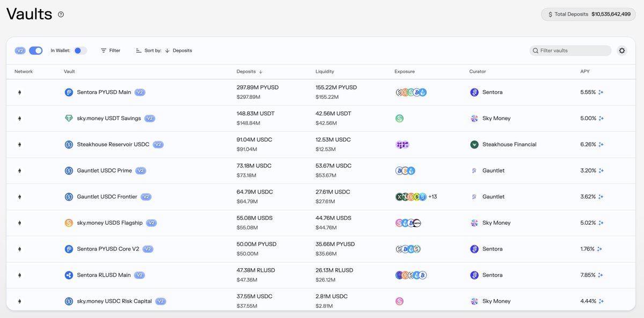Click the sparkle icon beside 5.55% APY
Image resolution: width=644 pixels, height=318 pixels.
[601, 92]
